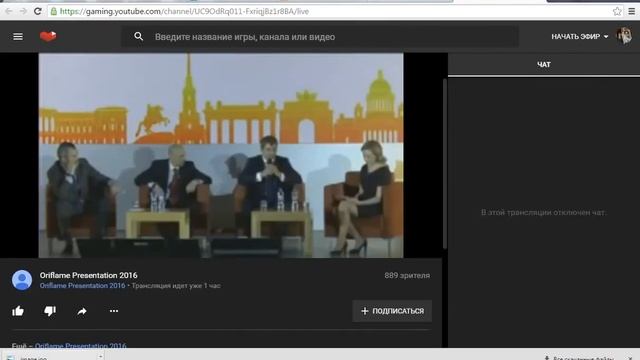Click the live stream video player

coord(221,156)
